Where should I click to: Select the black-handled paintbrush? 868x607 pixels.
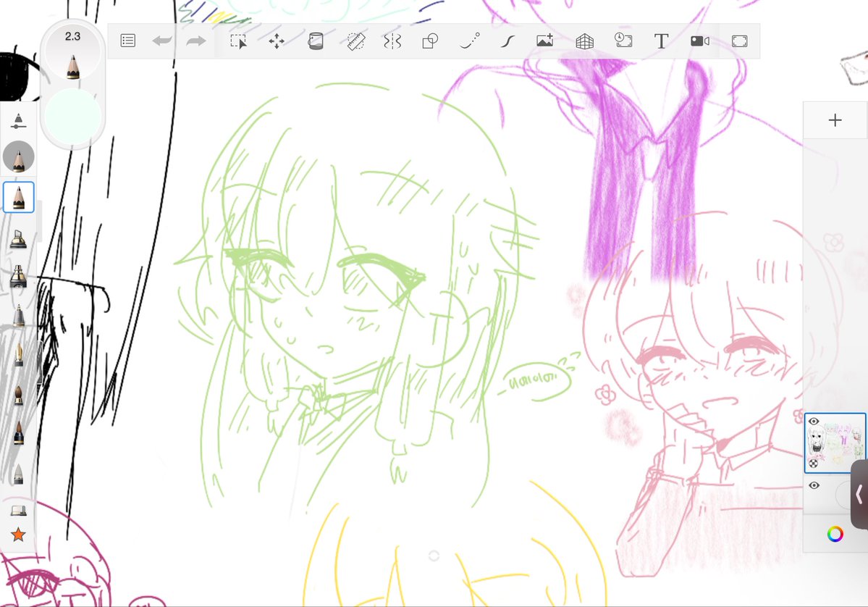(18, 434)
